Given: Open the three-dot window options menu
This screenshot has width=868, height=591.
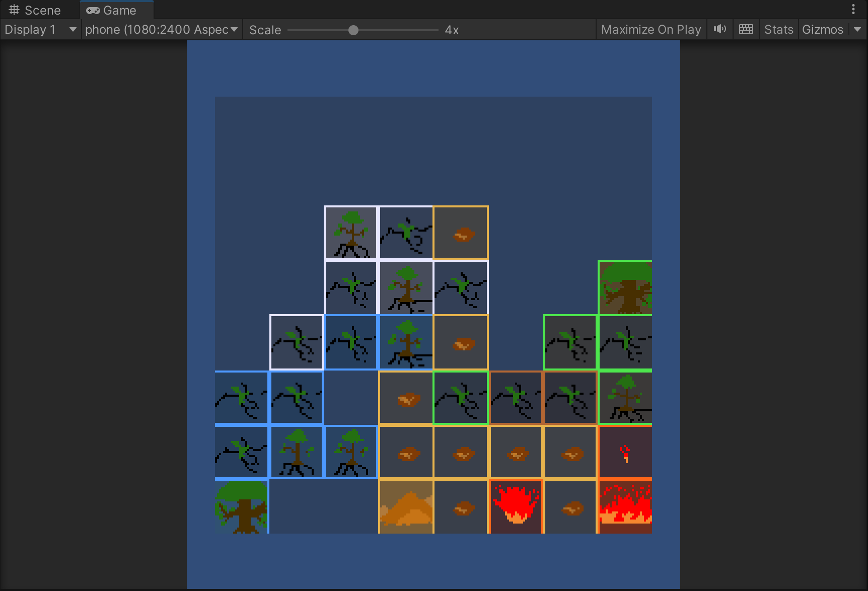Looking at the screenshot, I should [853, 10].
